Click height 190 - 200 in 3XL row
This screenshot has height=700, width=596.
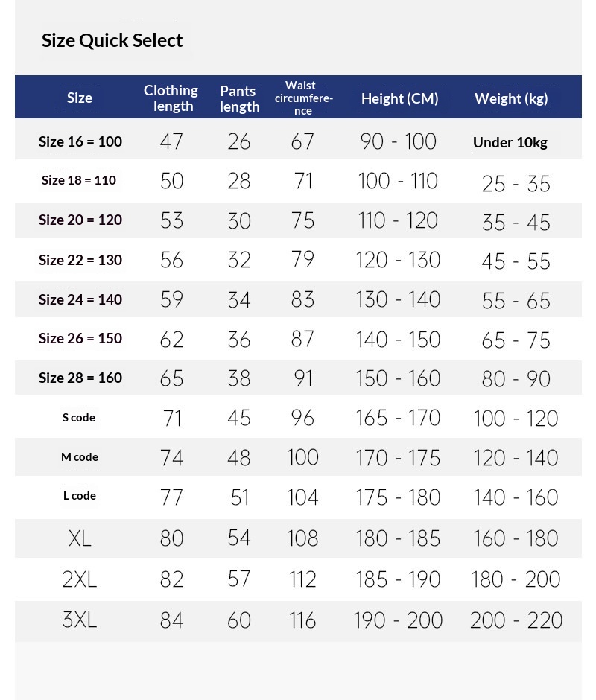[398, 620]
